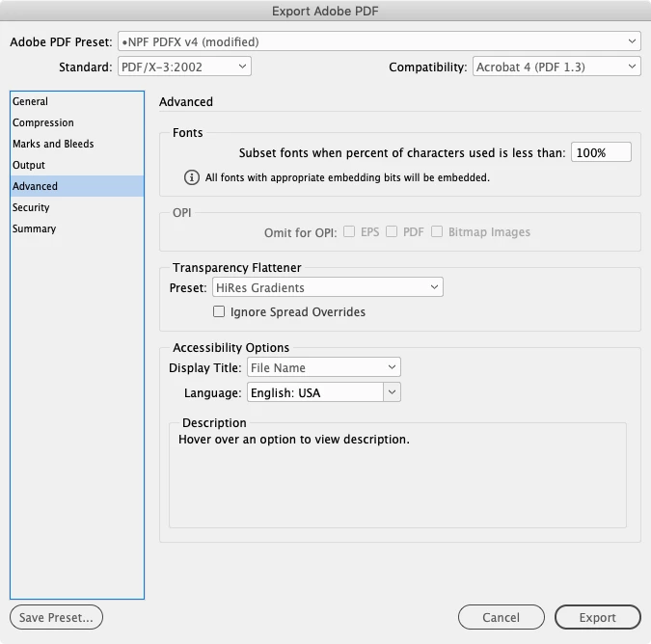Toggle Bitmap Images omit for OPI checkbox
Image resolution: width=651 pixels, height=644 pixels.
pos(437,231)
